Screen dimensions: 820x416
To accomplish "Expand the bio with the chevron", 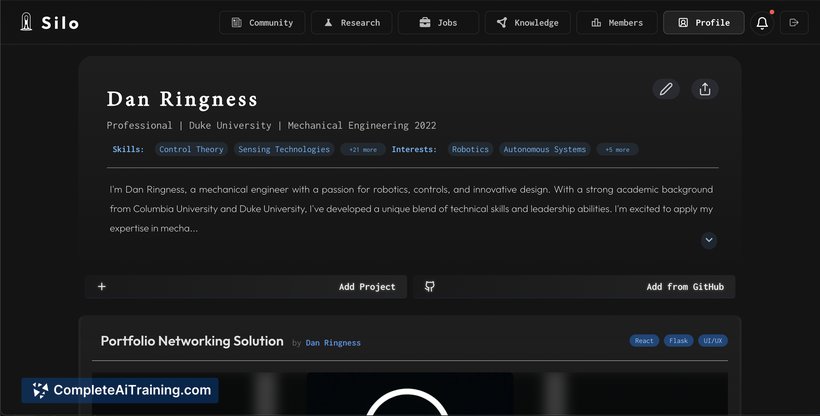I will coord(709,240).
